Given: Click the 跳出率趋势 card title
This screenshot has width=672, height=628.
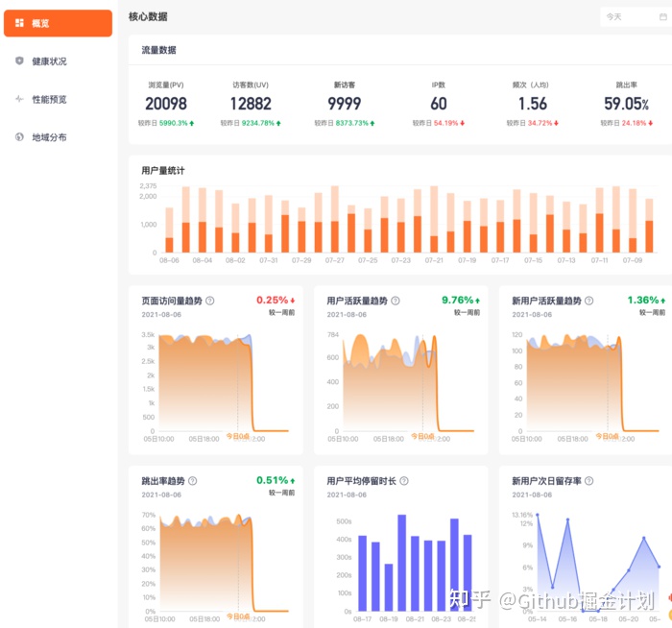Looking at the screenshot, I should (x=163, y=481).
